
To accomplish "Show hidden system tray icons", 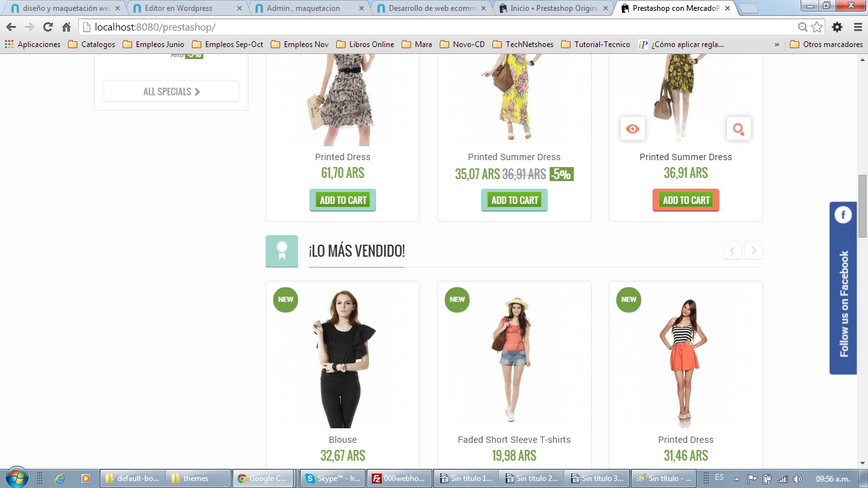I will click(x=736, y=478).
